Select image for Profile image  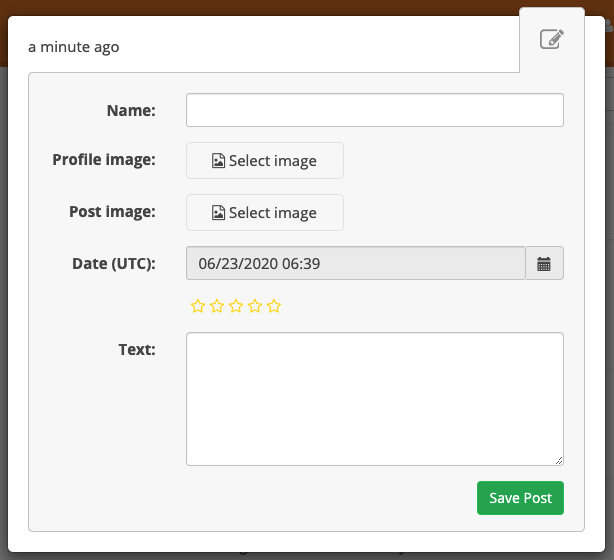click(x=265, y=161)
